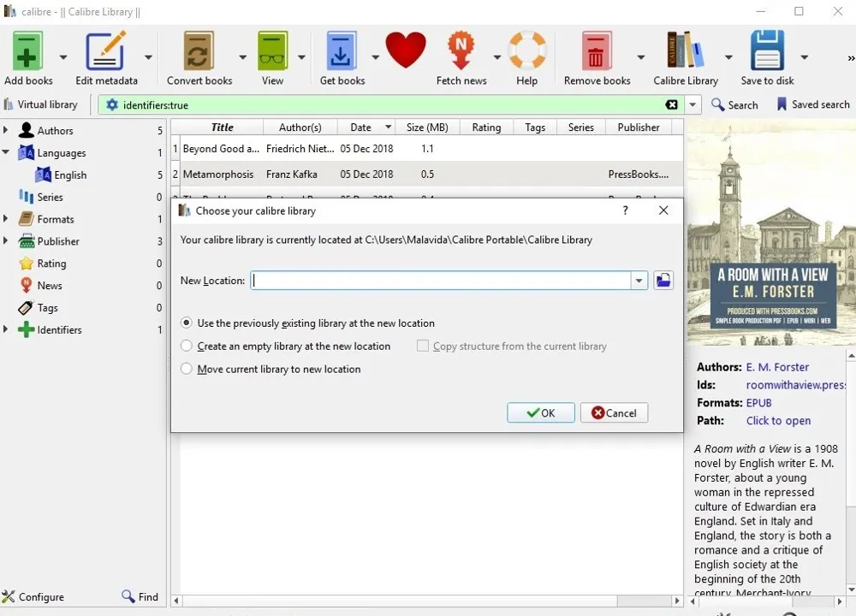Image resolution: width=856 pixels, height=616 pixels.
Task: Click the Remove books trash icon
Action: 596,51
